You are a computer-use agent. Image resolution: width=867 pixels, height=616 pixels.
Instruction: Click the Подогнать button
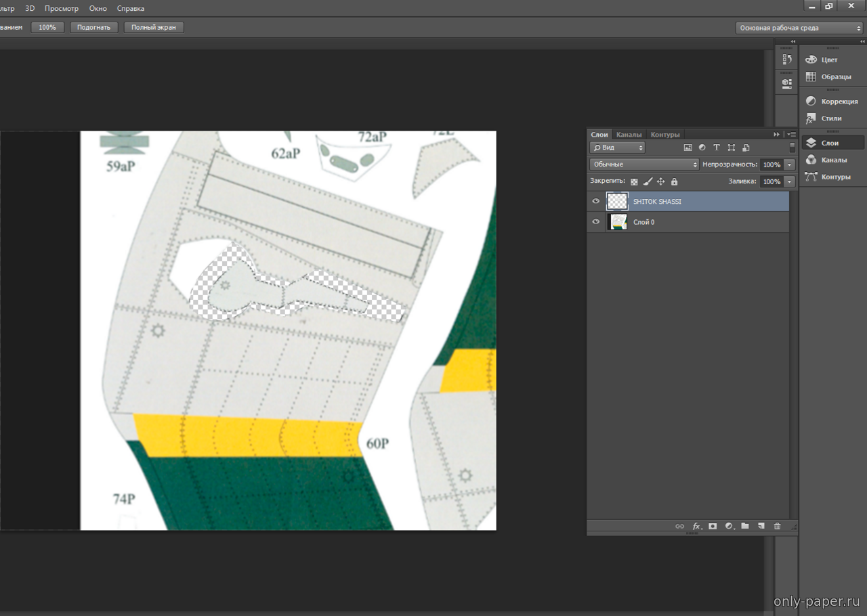(93, 28)
